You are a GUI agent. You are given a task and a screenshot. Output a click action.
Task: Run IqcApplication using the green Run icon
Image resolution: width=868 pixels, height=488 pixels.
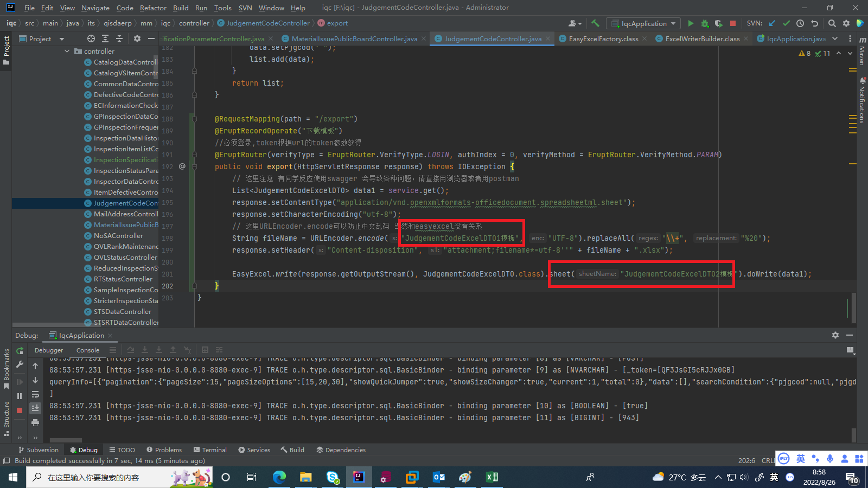pyautogui.click(x=691, y=23)
